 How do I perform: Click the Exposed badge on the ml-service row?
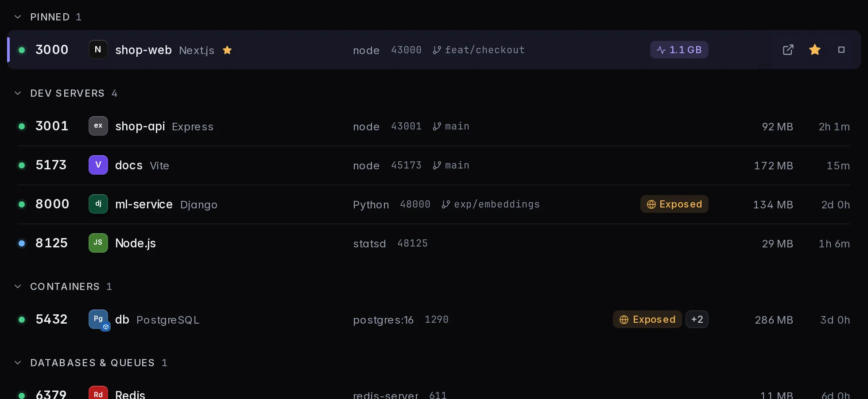pyautogui.click(x=674, y=204)
